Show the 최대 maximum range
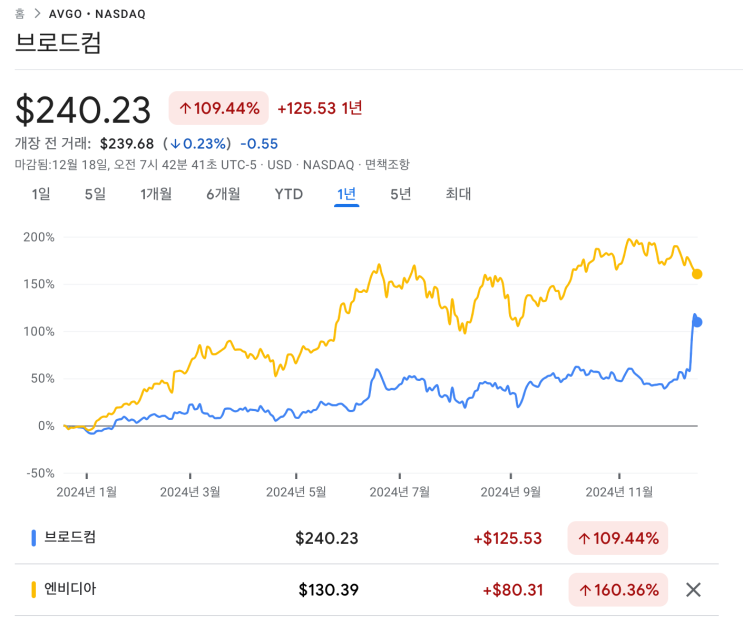This screenshot has height=625, width=743. tap(458, 194)
